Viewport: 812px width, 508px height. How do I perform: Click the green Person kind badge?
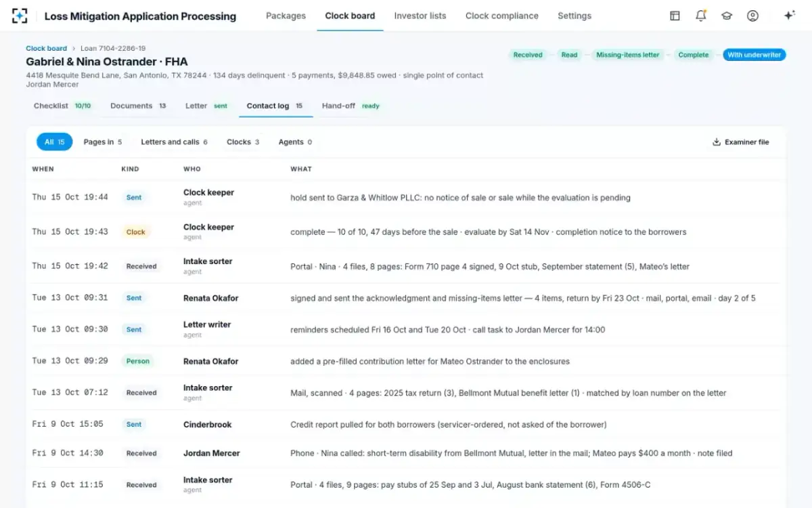[x=137, y=361]
